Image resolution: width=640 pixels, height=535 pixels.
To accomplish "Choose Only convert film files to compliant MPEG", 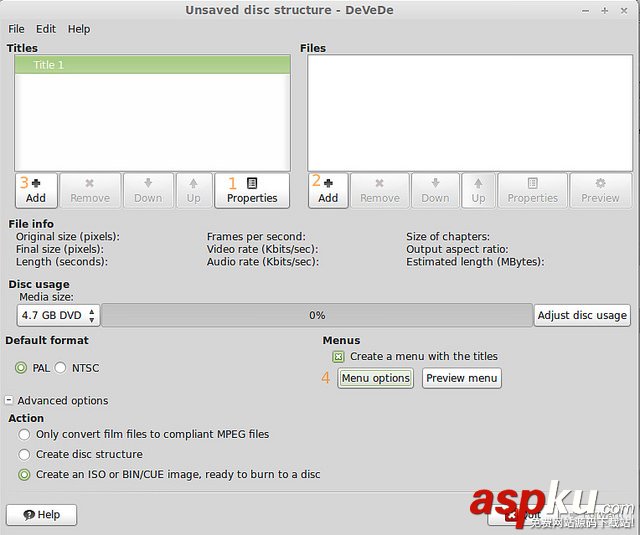I will click(x=24, y=434).
